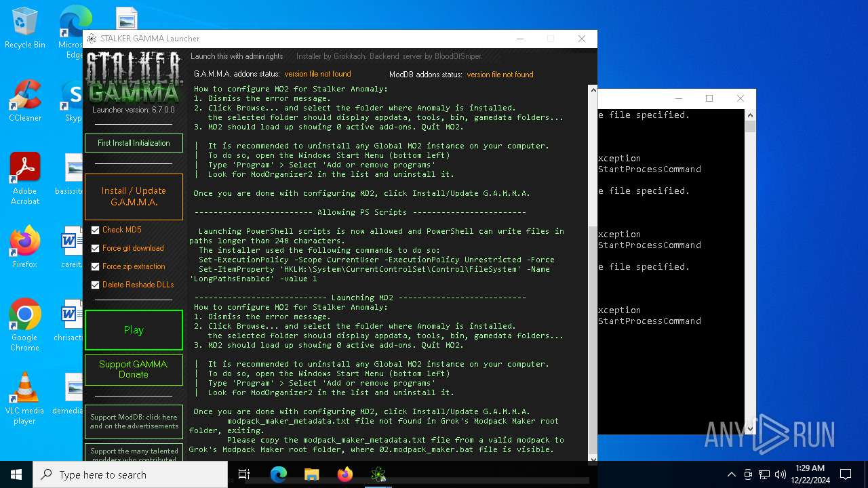Click the Support ModDB advertisements button
Viewport: 868px width, 488px height.
[x=134, y=422]
